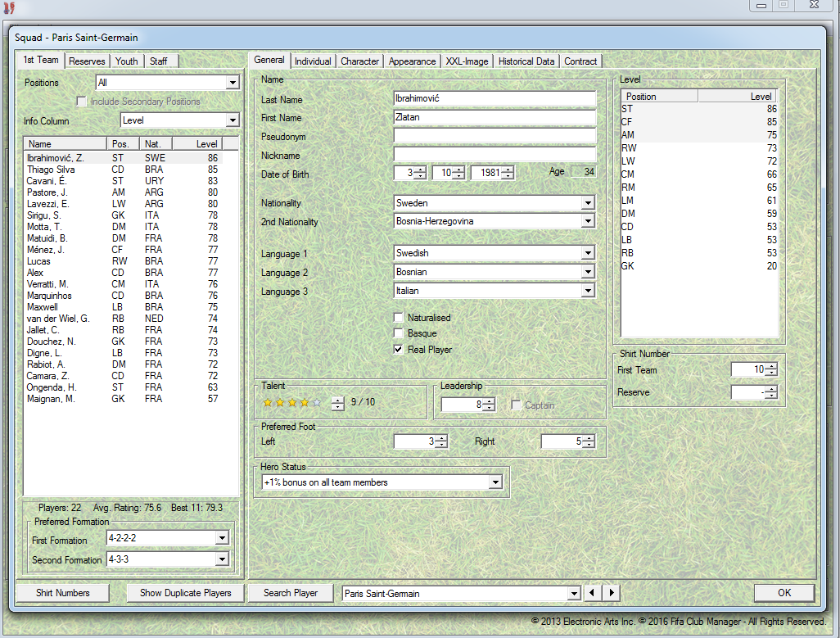This screenshot has height=638, width=840.
Task: Open the Individual tab
Action: 313,61
